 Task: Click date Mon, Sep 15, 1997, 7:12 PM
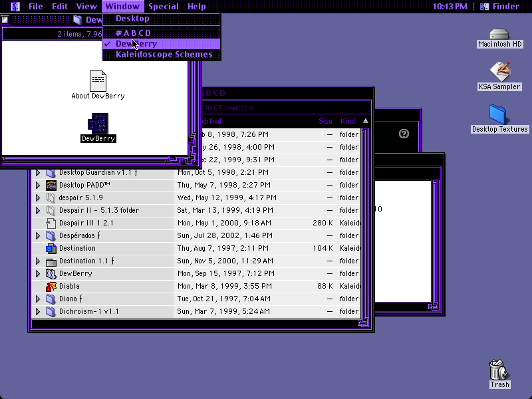point(225,273)
